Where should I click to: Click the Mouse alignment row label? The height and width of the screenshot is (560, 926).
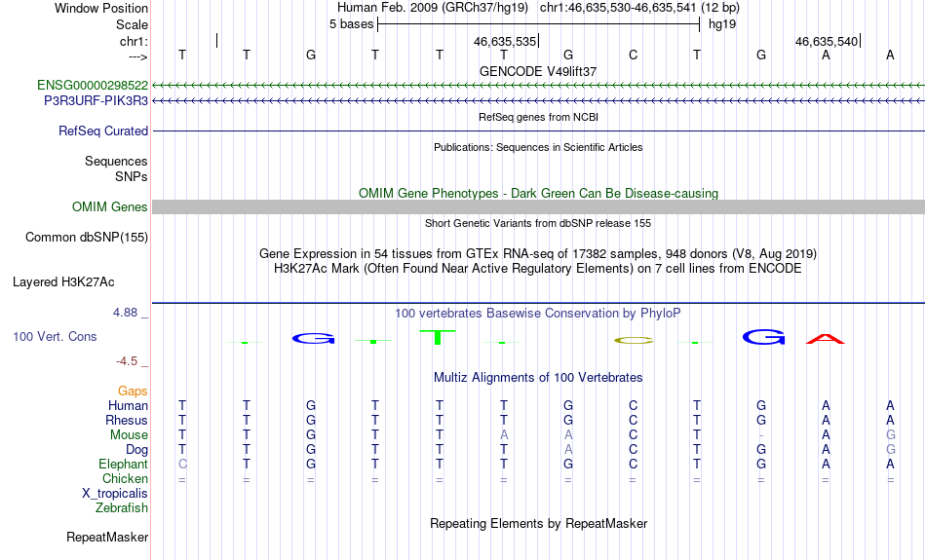coord(129,435)
